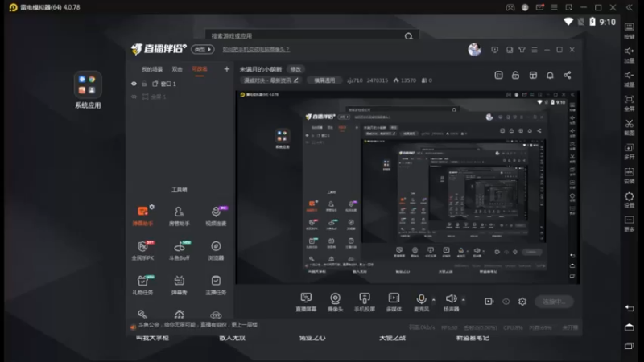This screenshot has height=362, width=644.
Task: Select the 窗口 1 source row
Action: pyautogui.click(x=180, y=84)
